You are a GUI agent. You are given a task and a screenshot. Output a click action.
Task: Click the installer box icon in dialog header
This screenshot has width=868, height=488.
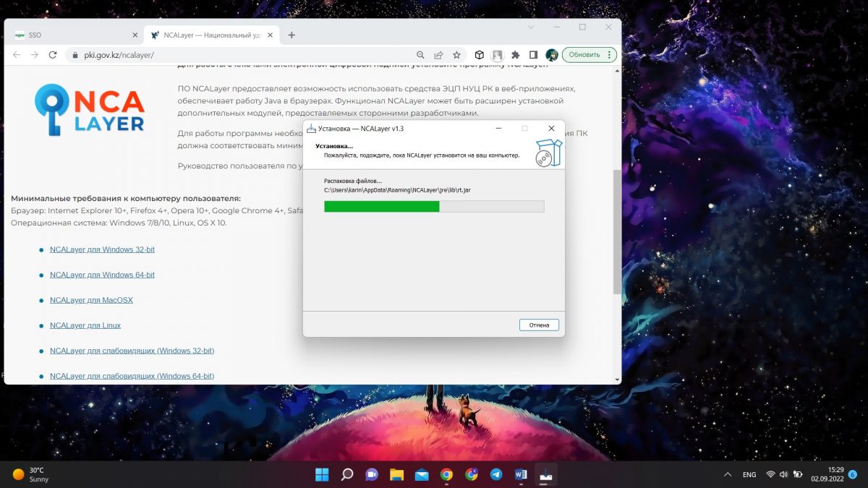[x=548, y=153]
